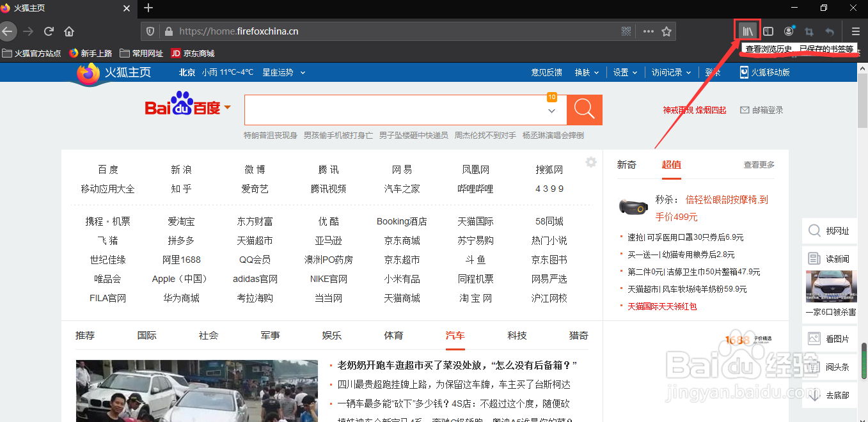Open the adidas官网 site link

(255, 279)
